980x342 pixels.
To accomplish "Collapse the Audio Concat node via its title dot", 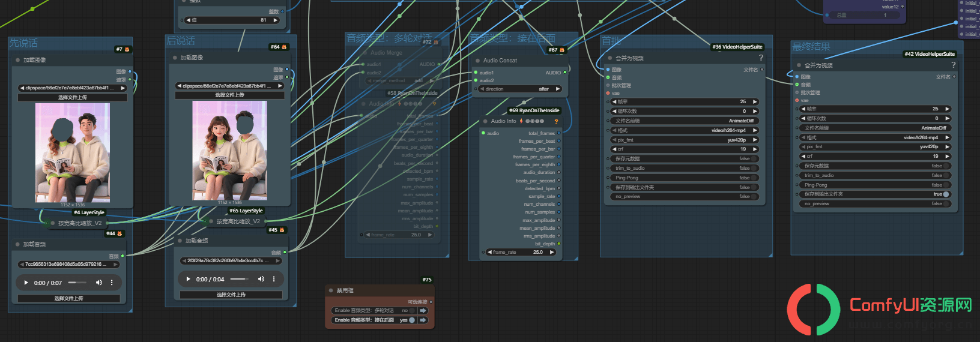I will pyautogui.click(x=478, y=61).
